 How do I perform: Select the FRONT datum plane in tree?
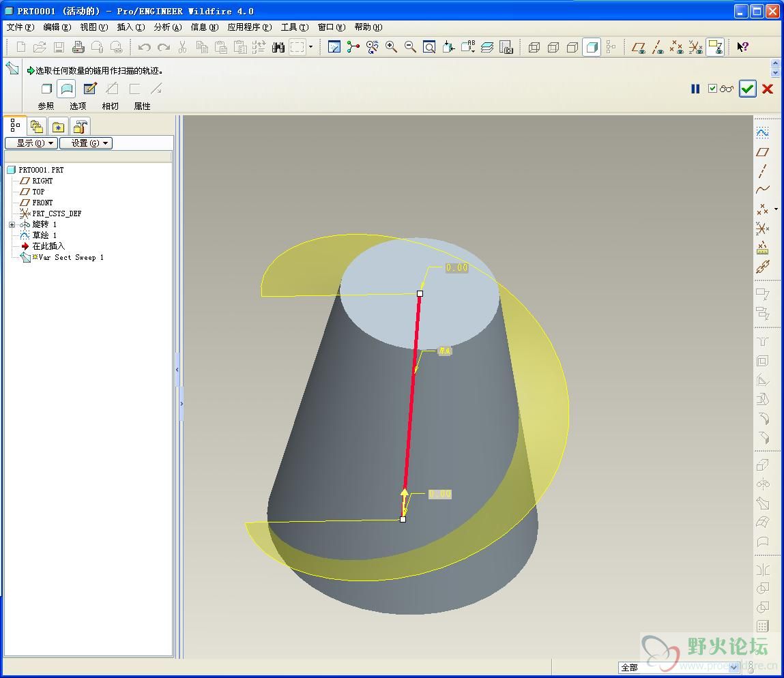tap(42, 203)
